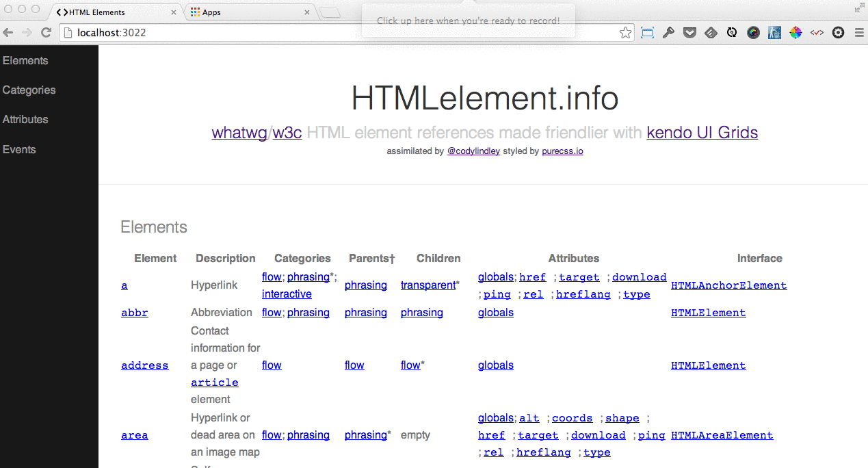Reload the localhost page
The height and width of the screenshot is (468, 868).
click(46, 32)
